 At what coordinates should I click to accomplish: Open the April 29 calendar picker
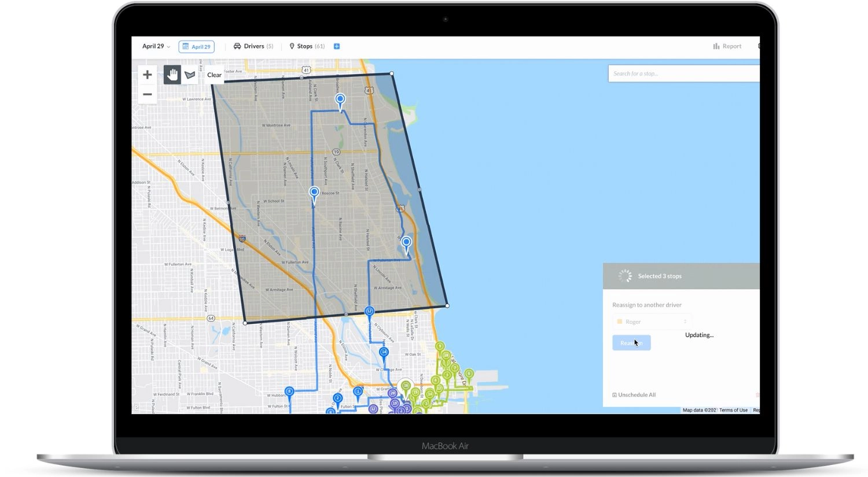click(x=197, y=47)
